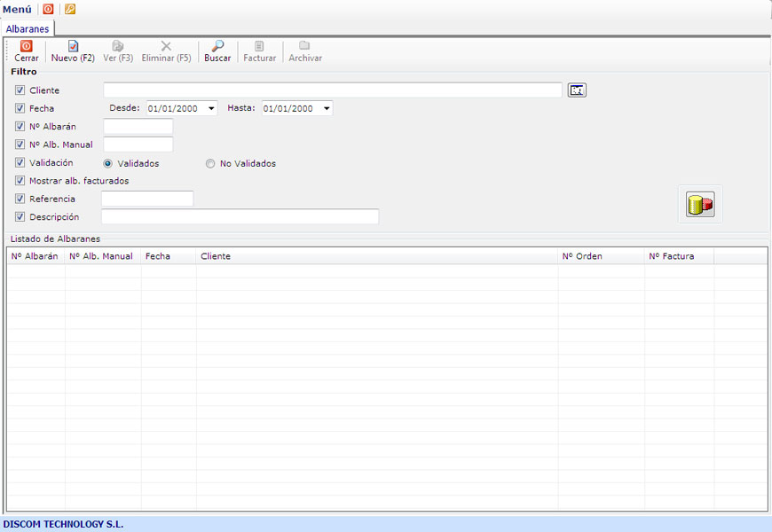Click the orange key icon beside Menú
Image resolution: width=772 pixels, height=532 pixels.
(x=70, y=9)
